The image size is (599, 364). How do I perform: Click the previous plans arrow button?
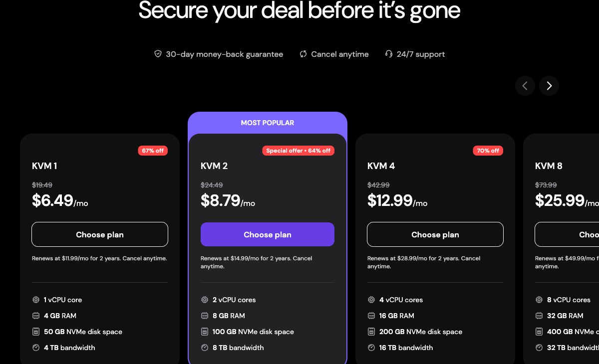525,86
